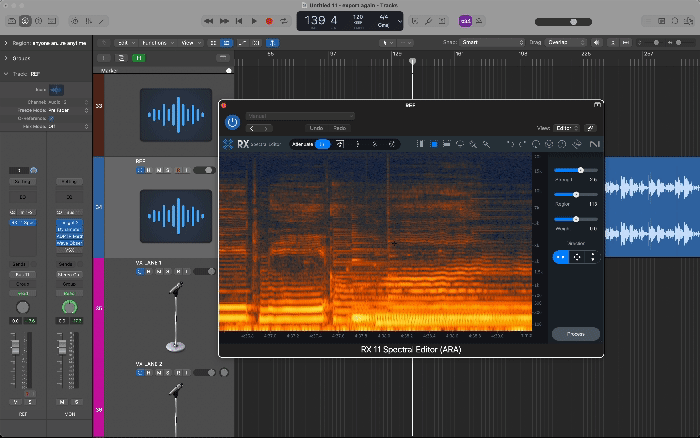Viewport: 700px width, 438px height.
Task: Select the brush selection tool in RX
Action: [473, 144]
